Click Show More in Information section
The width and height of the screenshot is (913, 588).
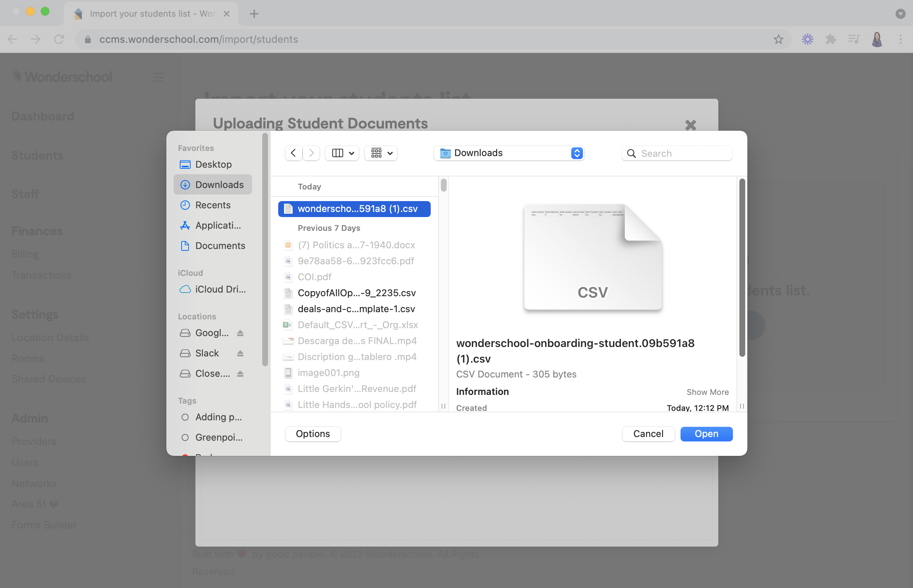pos(707,392)
